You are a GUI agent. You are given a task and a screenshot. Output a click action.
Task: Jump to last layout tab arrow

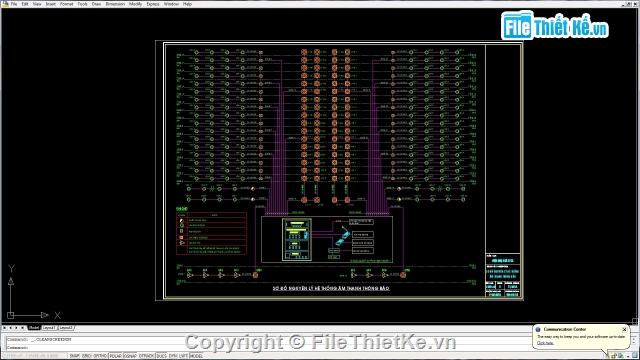point(22,328)
